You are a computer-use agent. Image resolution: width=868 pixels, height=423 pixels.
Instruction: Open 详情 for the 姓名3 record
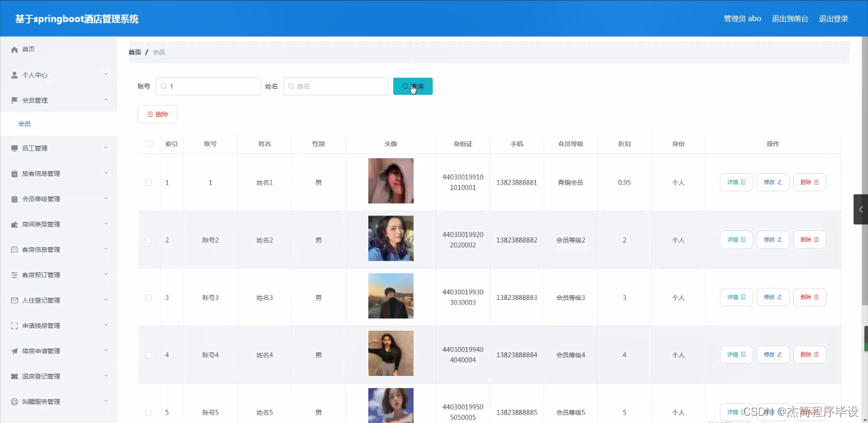pos(736,297)
